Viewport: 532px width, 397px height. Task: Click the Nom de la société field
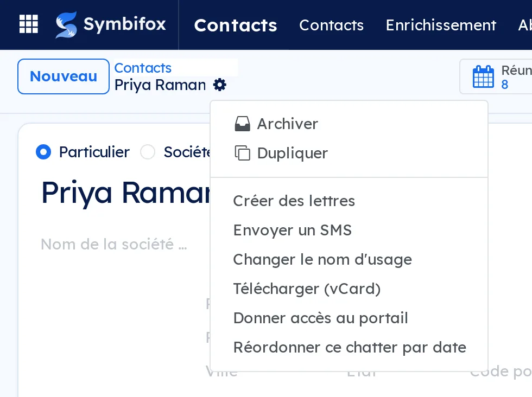(114, 244)
